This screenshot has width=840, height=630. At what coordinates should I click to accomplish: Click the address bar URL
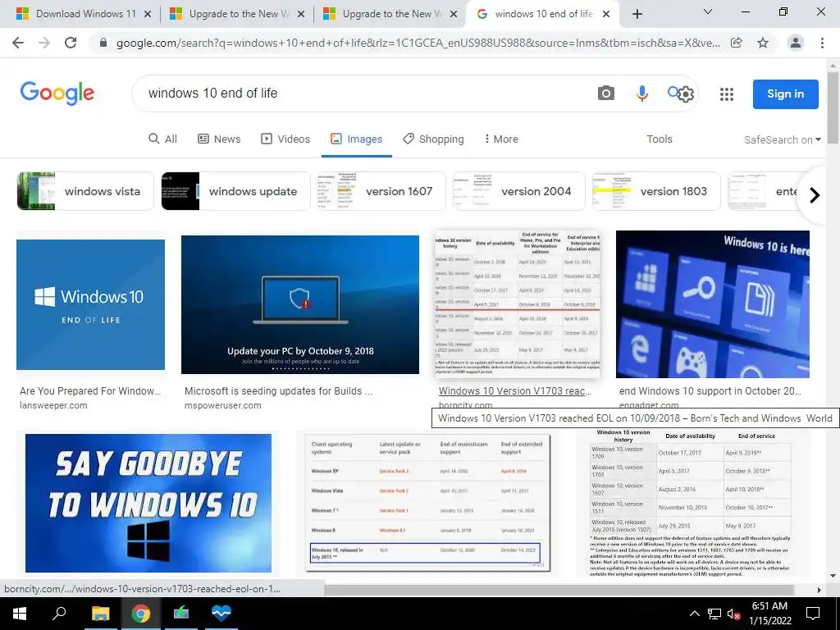[418, 43]
